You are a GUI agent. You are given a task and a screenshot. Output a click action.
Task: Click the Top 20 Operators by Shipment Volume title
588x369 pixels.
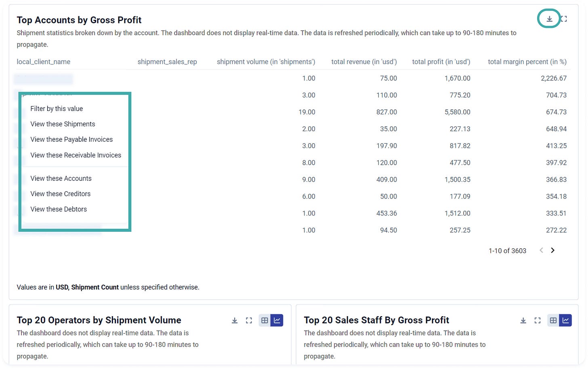point(99,320)
